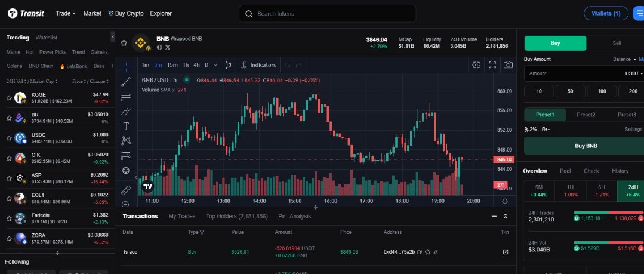Open BNB X social link
The width and height of the screenshot is (644, 274).
click(168, 47)
